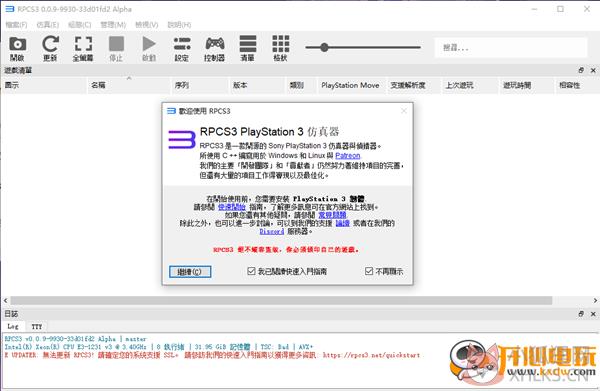Switch to the TTY tab
This screenshot has width=600, height=391.
[37, 326]
